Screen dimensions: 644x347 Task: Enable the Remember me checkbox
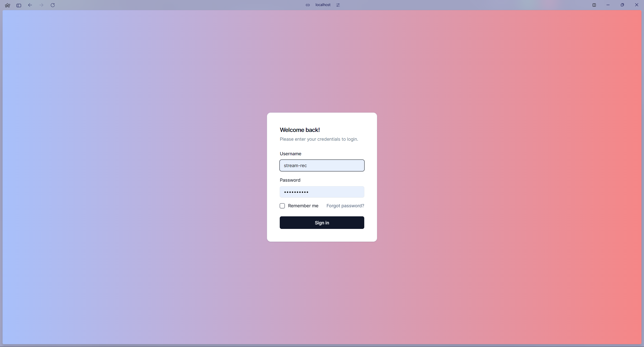[282, 206]
